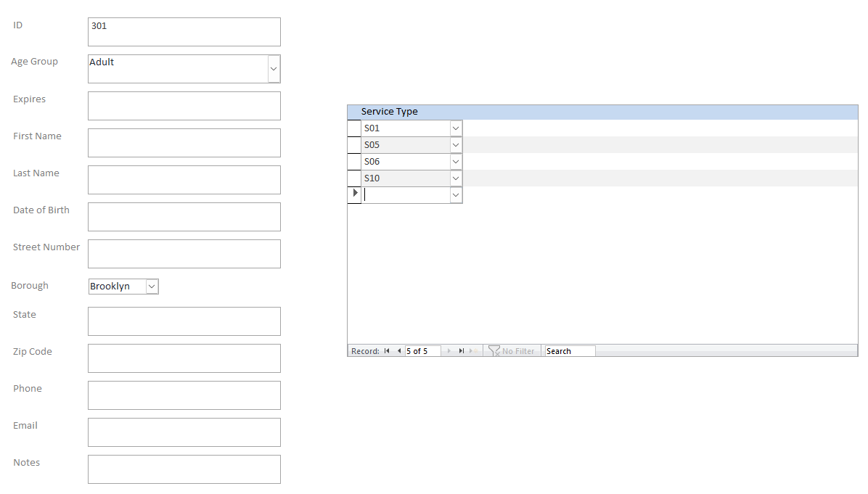Click the No Filter funnel indicator

click(x=512, y=350)
